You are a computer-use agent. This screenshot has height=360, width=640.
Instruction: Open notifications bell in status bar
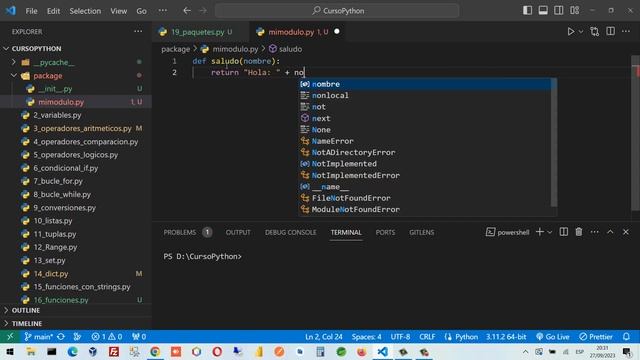click(x=626, y=337)
